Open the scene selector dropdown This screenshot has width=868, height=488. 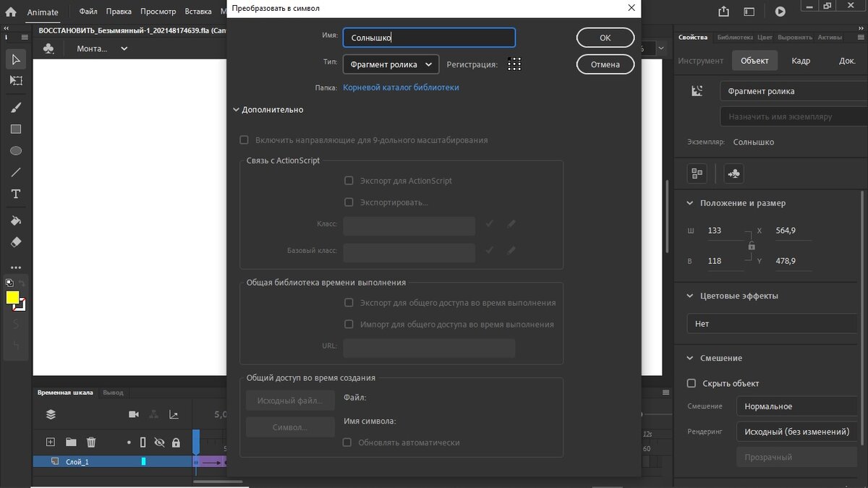coord(103,48)
